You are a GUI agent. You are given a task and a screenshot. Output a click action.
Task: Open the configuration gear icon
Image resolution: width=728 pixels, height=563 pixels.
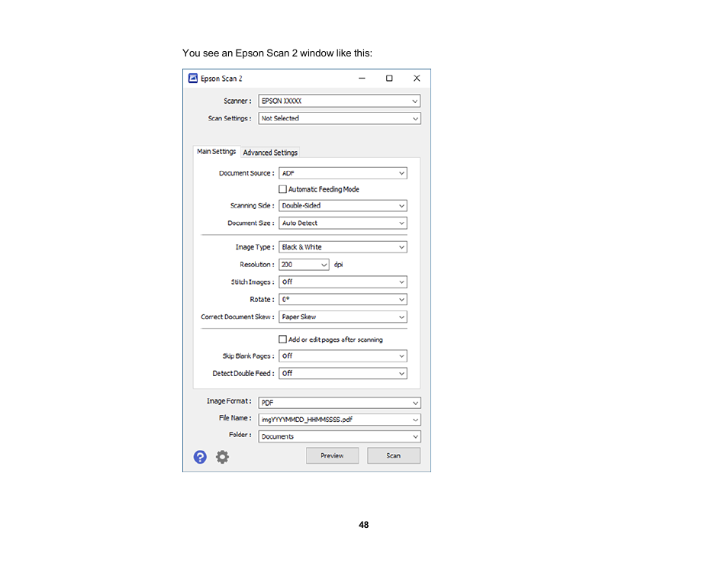pyautogui.click(x=222, y=457)
